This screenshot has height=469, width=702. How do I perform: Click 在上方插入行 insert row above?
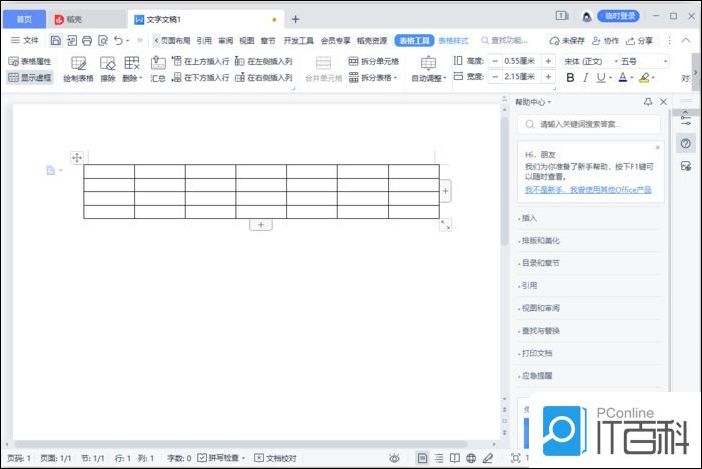tap(200, 61)
